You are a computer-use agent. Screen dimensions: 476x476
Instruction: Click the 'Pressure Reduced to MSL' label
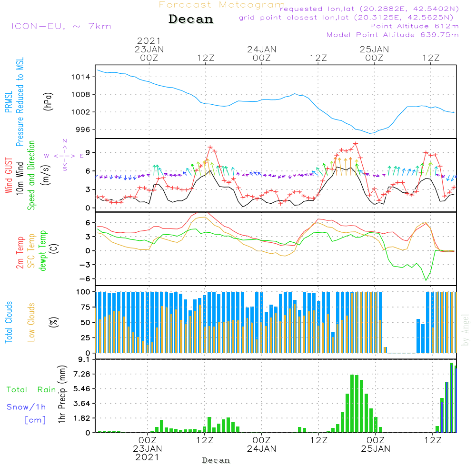coord(20,102)
